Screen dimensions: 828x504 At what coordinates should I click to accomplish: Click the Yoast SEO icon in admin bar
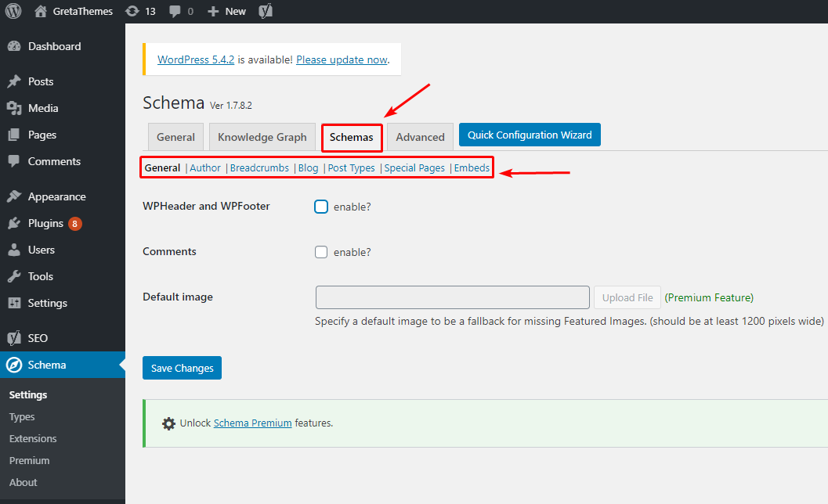tap(266, 11)
